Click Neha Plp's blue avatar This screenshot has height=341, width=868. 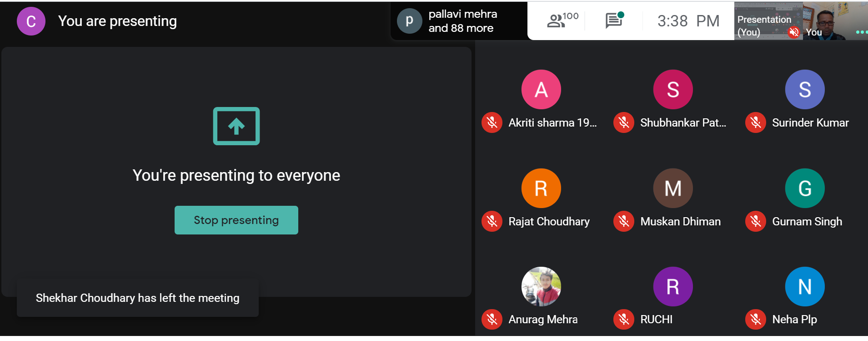(x=805, y=286)
